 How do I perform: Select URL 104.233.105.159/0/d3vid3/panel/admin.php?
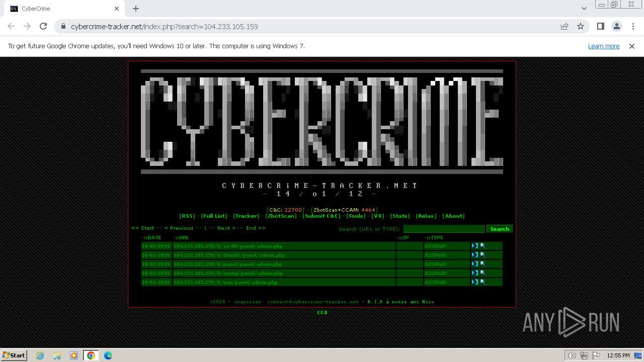pyautogui.click(x=229, y=255)
